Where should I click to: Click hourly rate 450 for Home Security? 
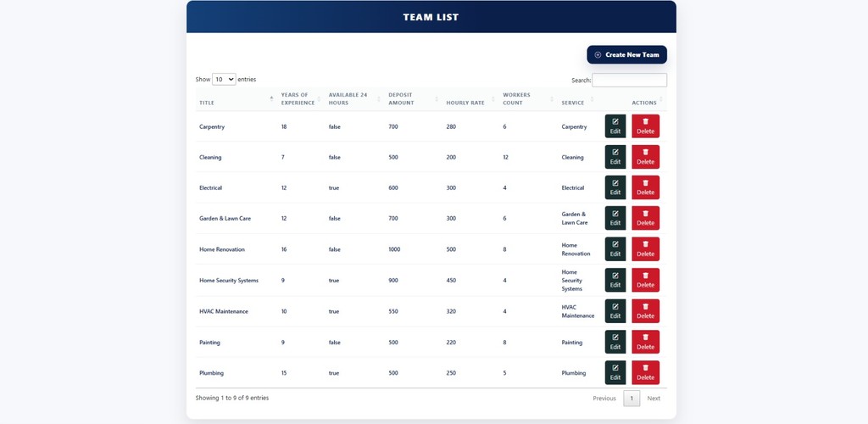tap(451, 281)
